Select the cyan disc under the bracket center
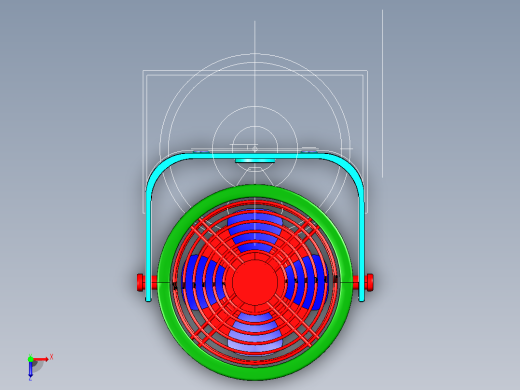 click(x=255, y=161)
